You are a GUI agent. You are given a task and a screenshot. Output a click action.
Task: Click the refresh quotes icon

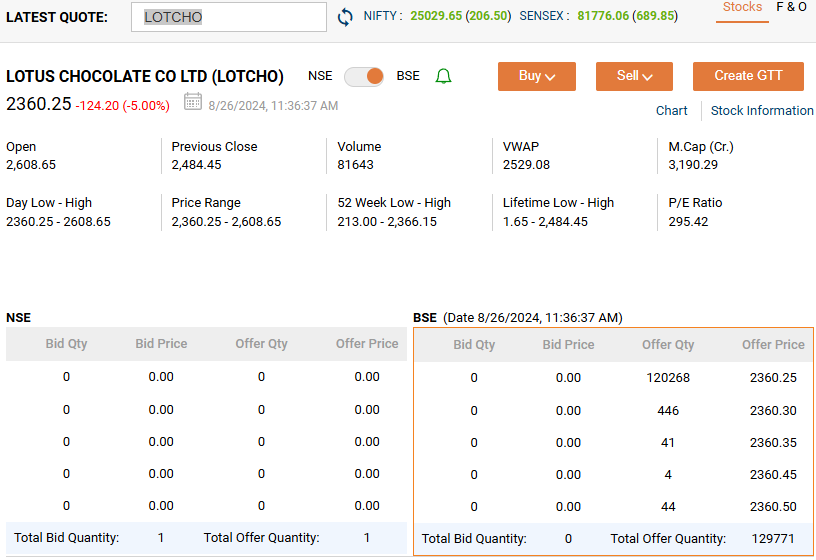[345, 17]
